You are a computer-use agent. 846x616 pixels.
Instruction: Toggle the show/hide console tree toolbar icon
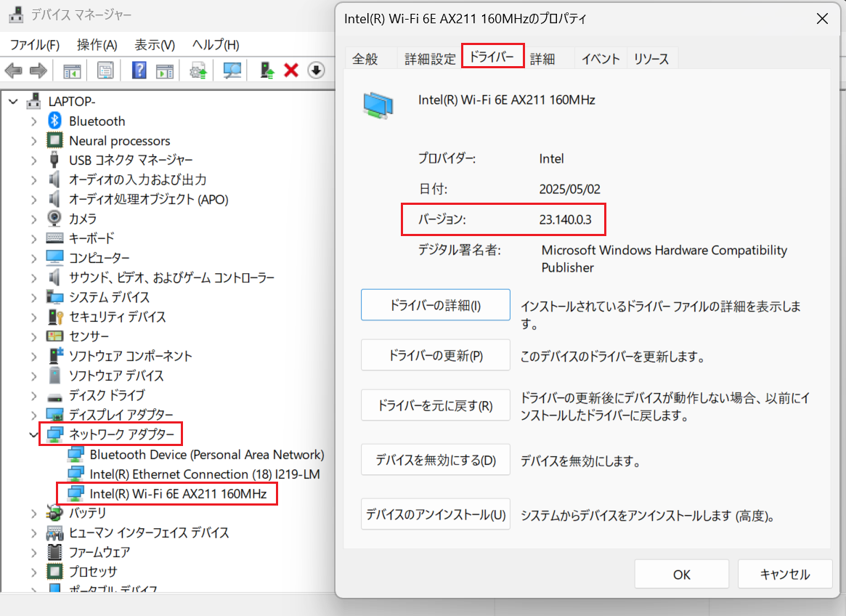pyautogui.click(x=72, y=70)
